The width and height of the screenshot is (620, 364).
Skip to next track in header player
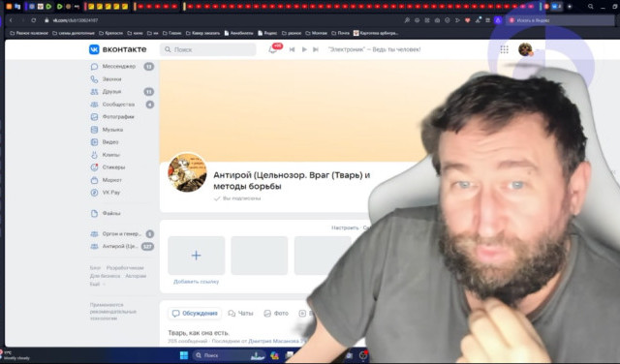point(316,49)
